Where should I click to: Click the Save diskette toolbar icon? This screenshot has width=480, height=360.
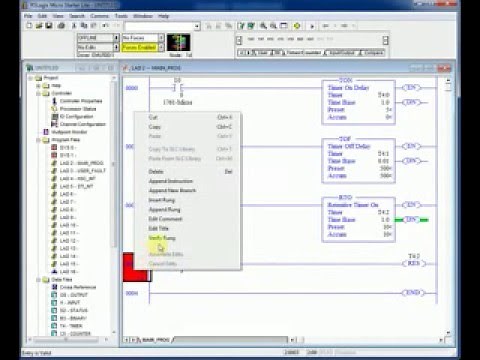click(x=49, y=26)
